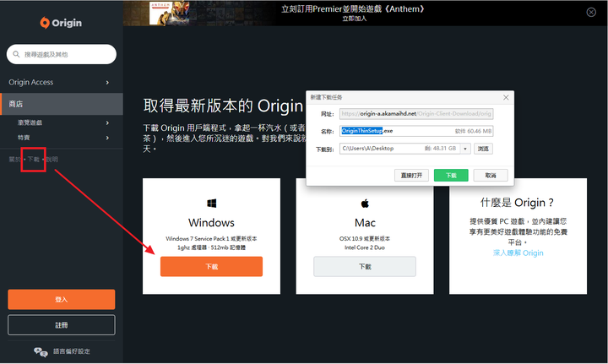Open the 商店 store section
The image size is (608, 364).
tap(62, 104)
